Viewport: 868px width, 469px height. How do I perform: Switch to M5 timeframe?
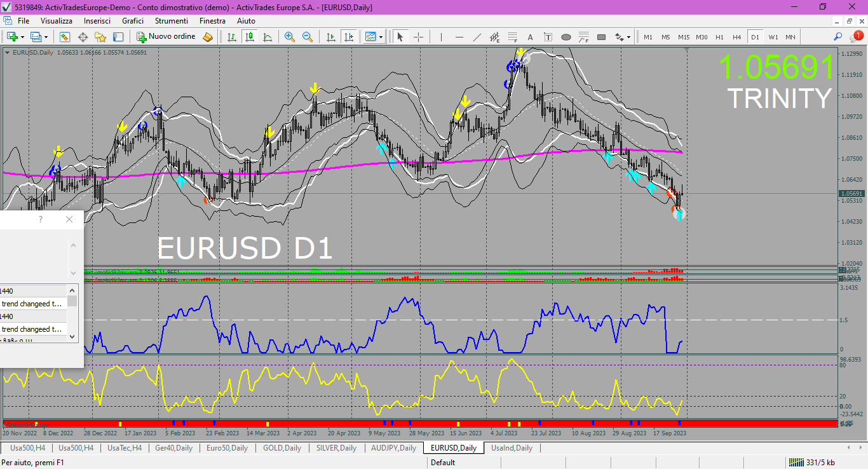(666, 37)
